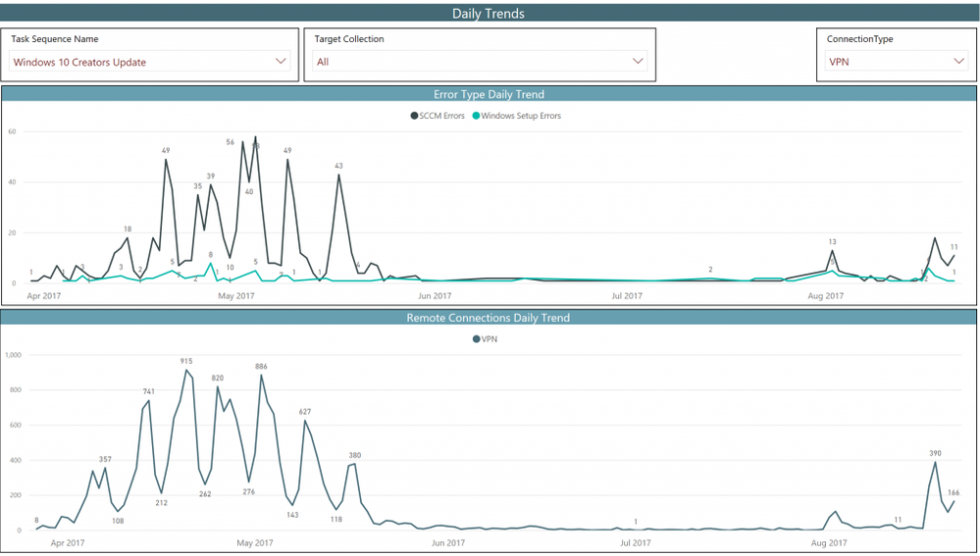
Task: Click the 13 data label near Aug 2017
Action: pos(832,242)
